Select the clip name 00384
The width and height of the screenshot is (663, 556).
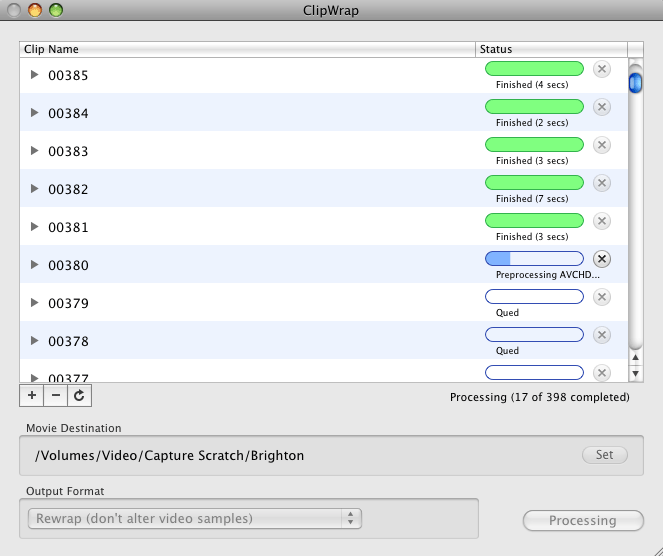point(68,114)
